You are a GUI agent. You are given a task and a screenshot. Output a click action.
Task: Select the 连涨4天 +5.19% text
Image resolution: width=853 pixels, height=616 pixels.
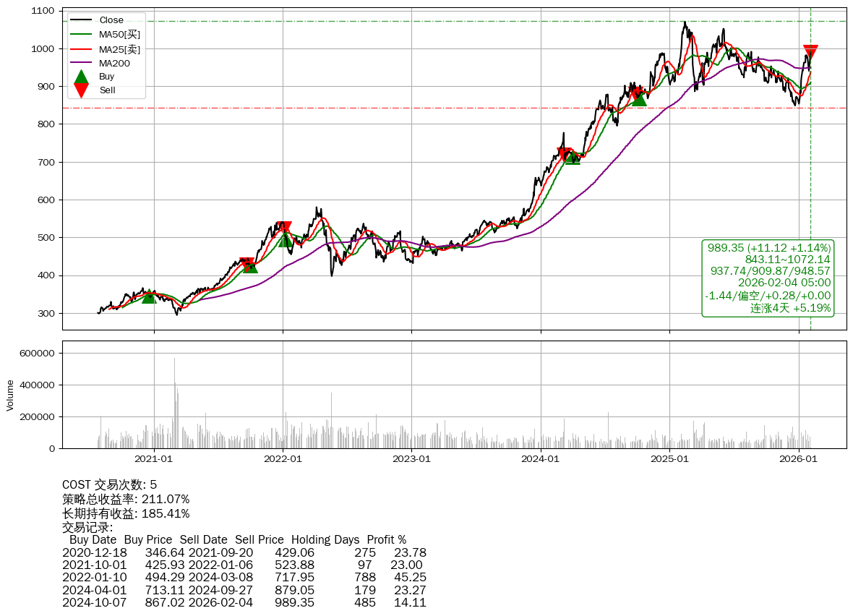click(790, 308)
